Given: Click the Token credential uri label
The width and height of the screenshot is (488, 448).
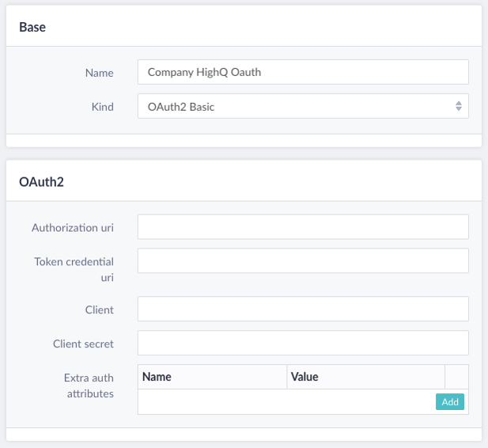Looking at the screenshot, I should pos(74,269).
